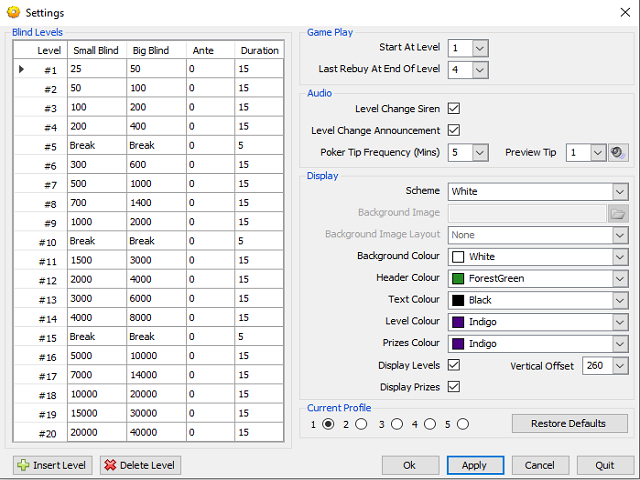Select level #2 row header
This screenshot has width=640, height=480.
[40, 88]
